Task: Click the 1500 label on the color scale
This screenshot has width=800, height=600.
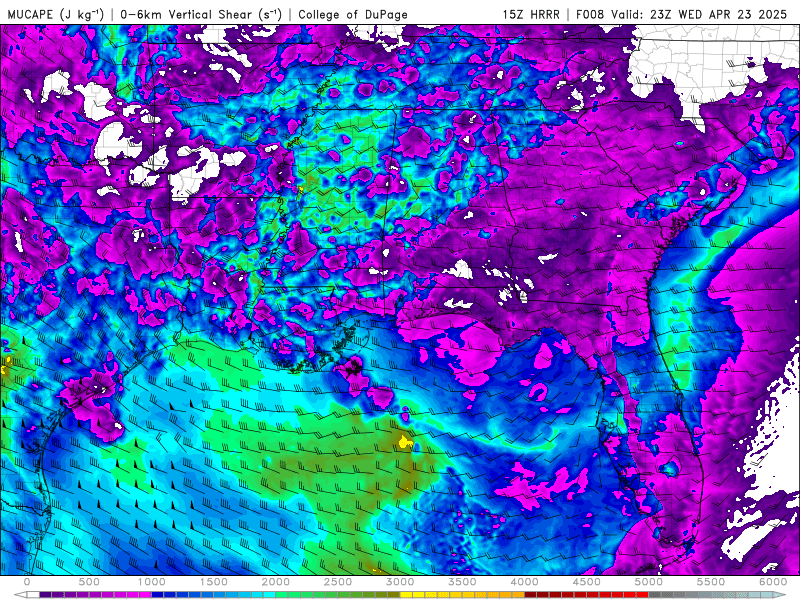Action: [214, 582]
